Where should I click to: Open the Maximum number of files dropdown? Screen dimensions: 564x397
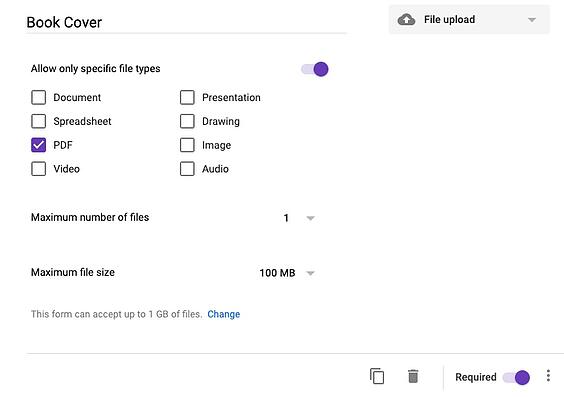(299, 218)
